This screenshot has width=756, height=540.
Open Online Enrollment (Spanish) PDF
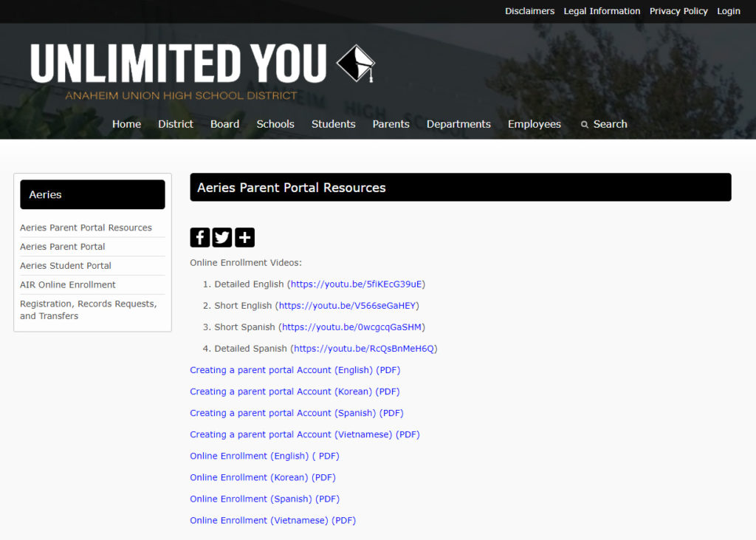[x=265, y=499]
